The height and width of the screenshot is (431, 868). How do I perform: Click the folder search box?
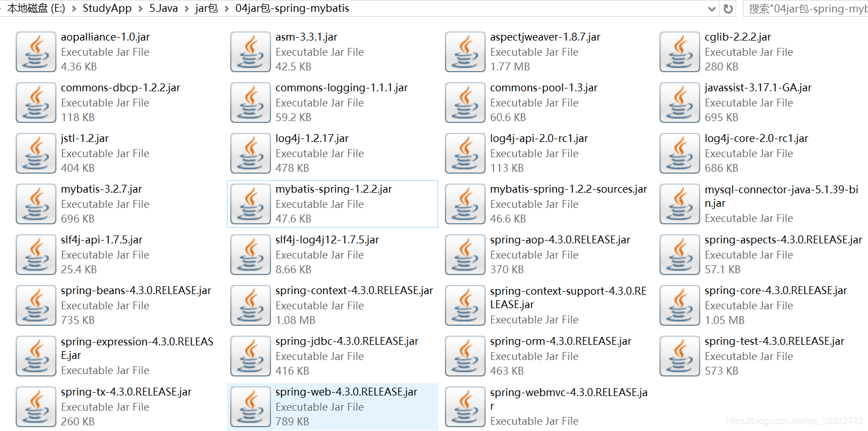click(x=806, y=8)
